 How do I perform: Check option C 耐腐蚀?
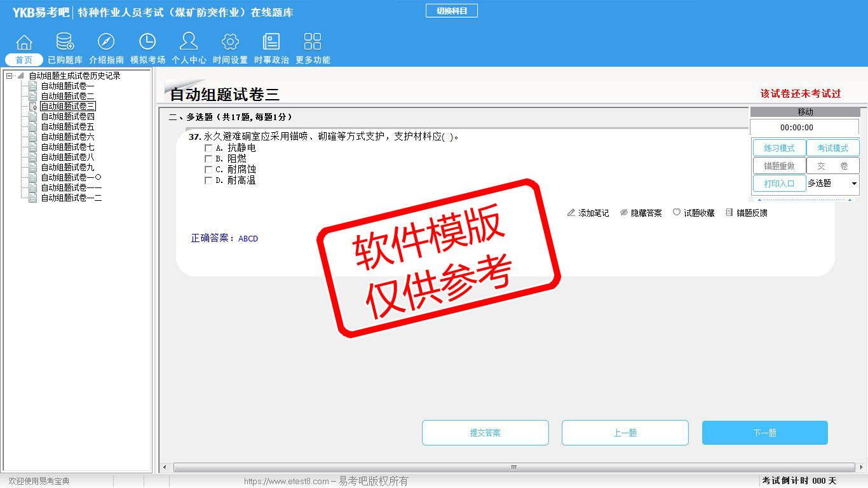(208, 170)
